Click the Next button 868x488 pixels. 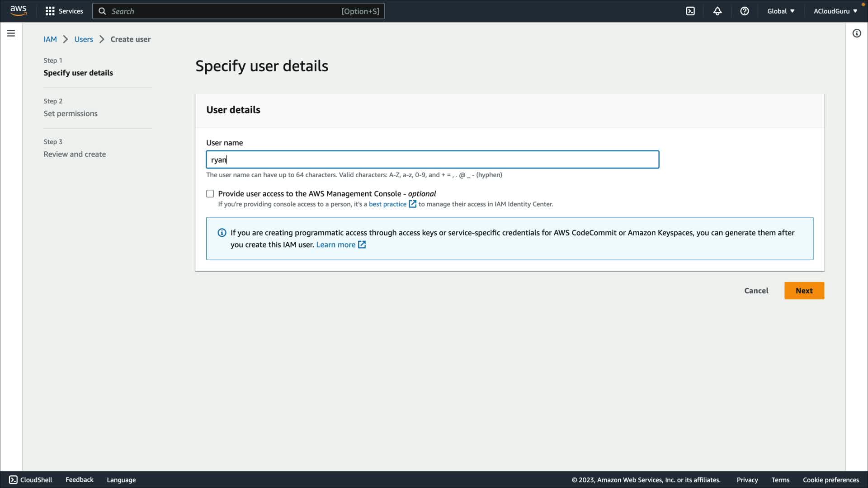point(804,291)
